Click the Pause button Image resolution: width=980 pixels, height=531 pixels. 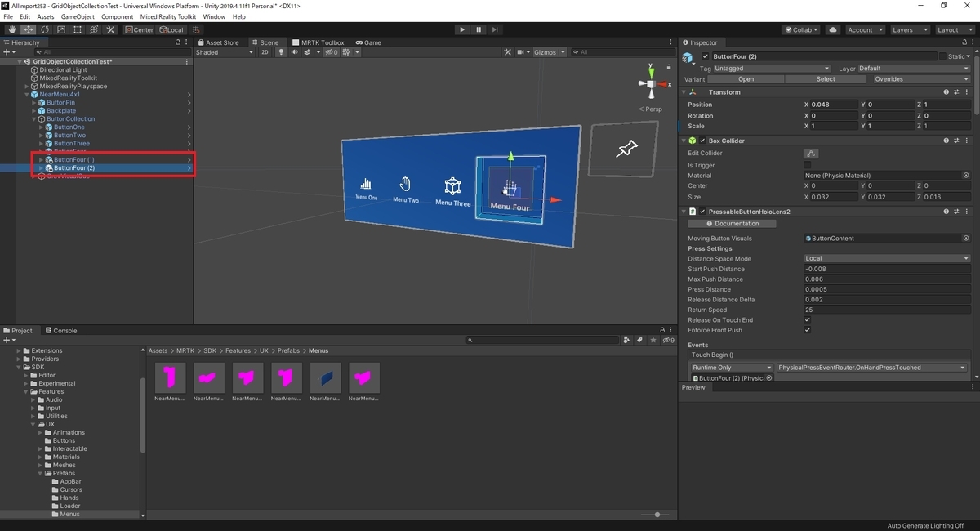point(479,30)
